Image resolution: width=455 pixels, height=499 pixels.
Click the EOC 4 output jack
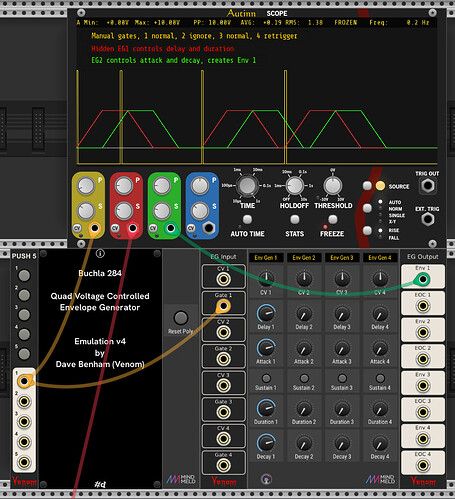click(x=423, y=465)
